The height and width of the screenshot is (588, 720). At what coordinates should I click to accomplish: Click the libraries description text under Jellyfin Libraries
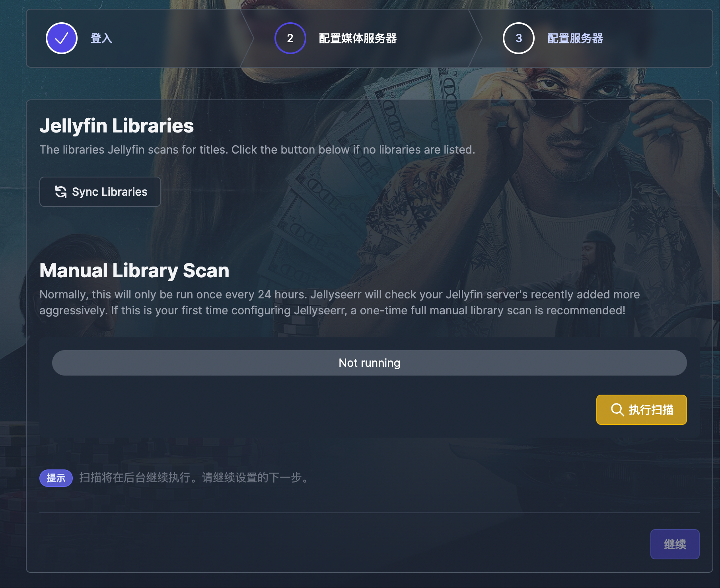(257, 150)
